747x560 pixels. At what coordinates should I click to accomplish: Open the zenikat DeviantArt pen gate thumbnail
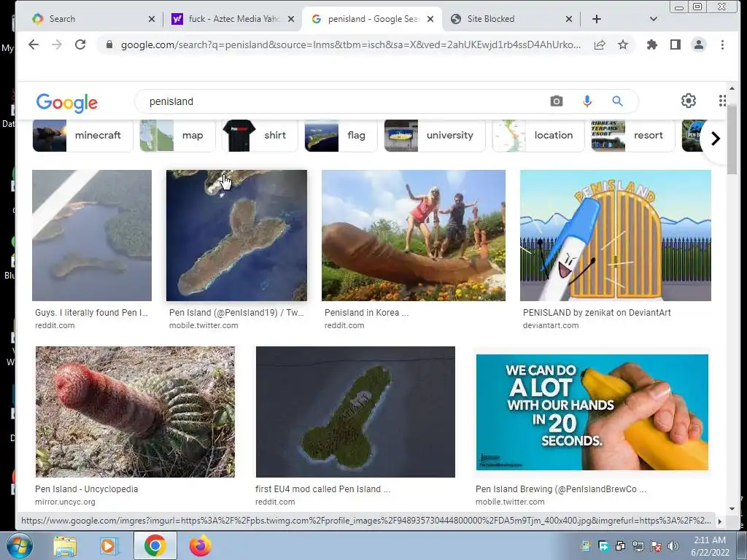(x=616, y=236)
